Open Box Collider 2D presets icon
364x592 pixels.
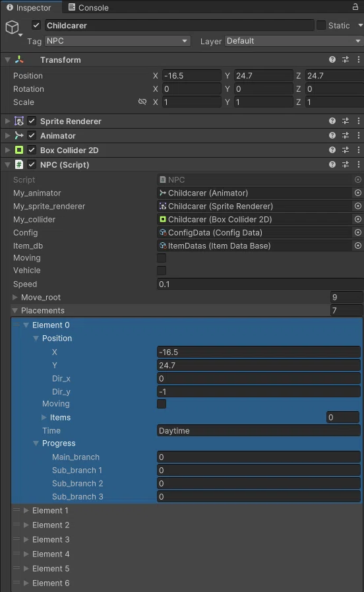tap(346, 150)
